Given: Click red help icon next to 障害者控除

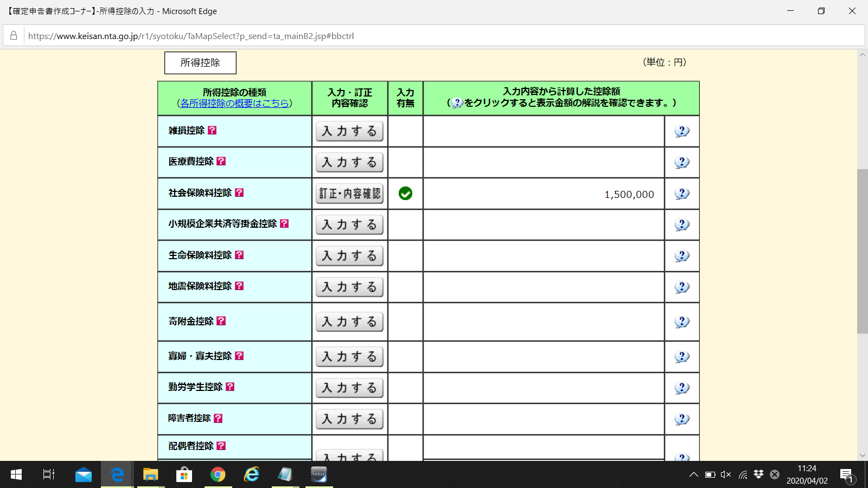Looking at the screenshot, I should (218, 418).
